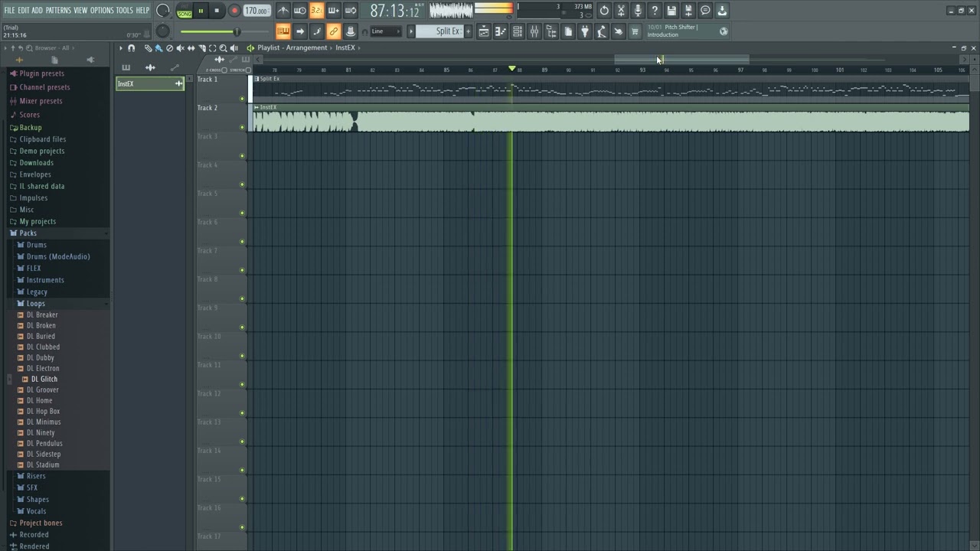Open playlist options menu arrow

120,48
